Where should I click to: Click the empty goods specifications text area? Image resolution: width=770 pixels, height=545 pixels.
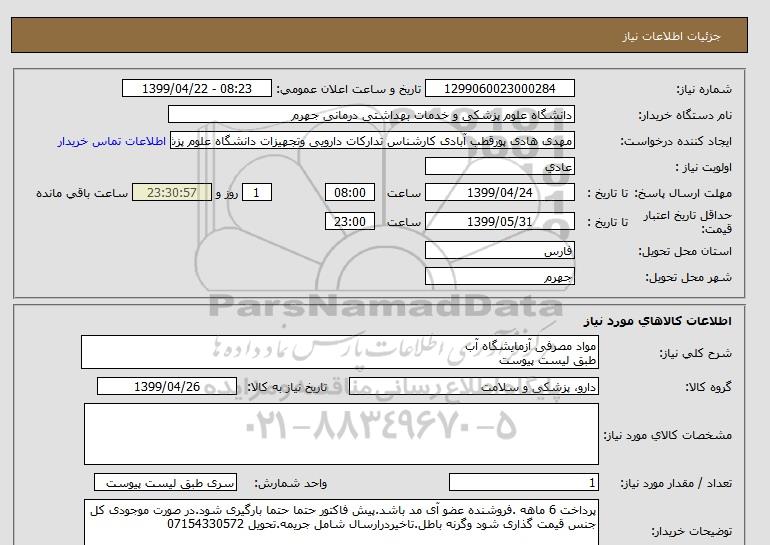(341, 434)
